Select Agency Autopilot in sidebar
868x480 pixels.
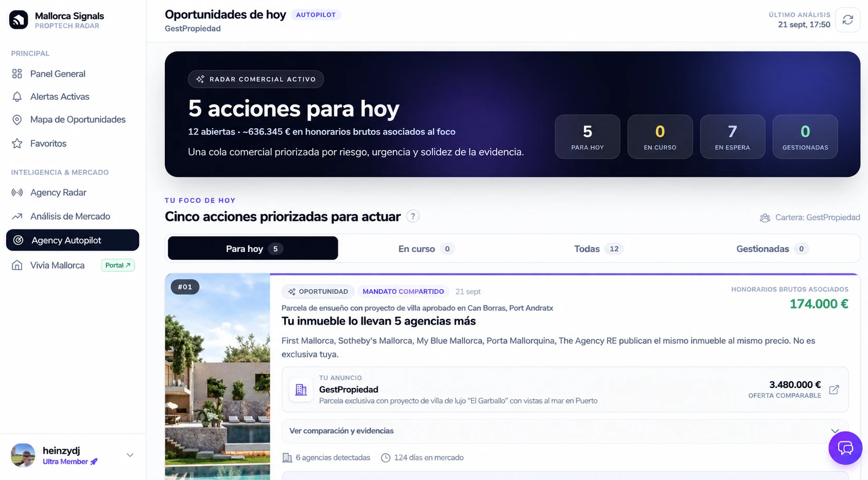[73, 240]
